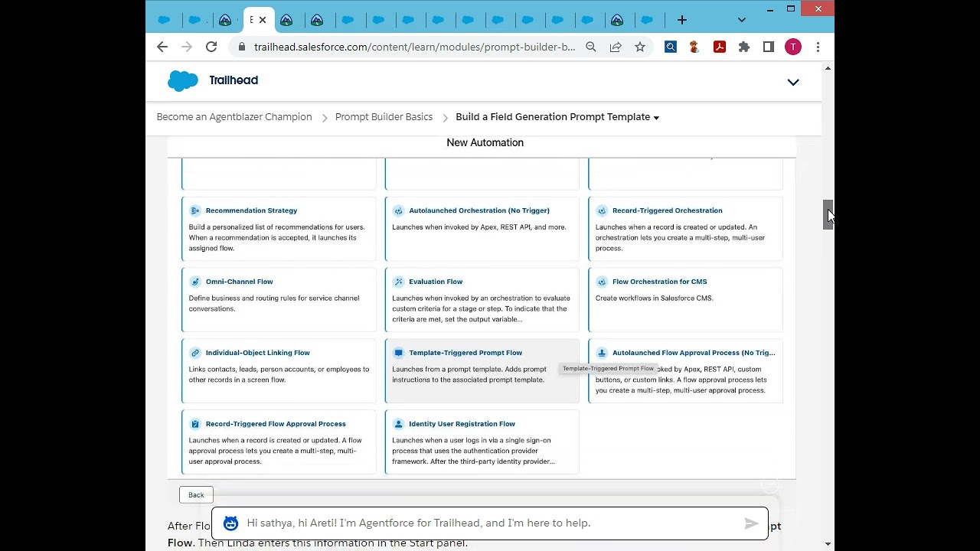Click the Back button below the cards
This screenshot has height=551, width=980.
point(196,495)
